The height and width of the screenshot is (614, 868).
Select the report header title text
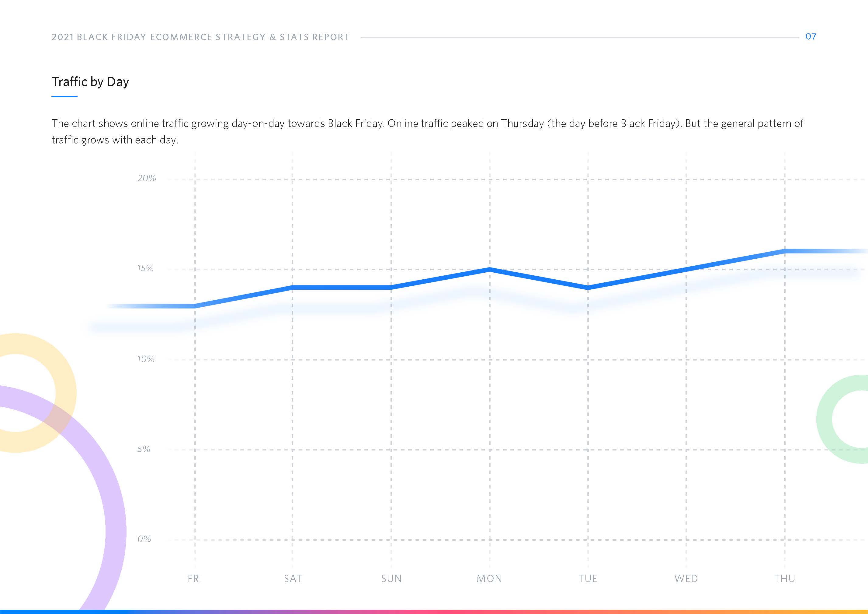coord(200,37)
